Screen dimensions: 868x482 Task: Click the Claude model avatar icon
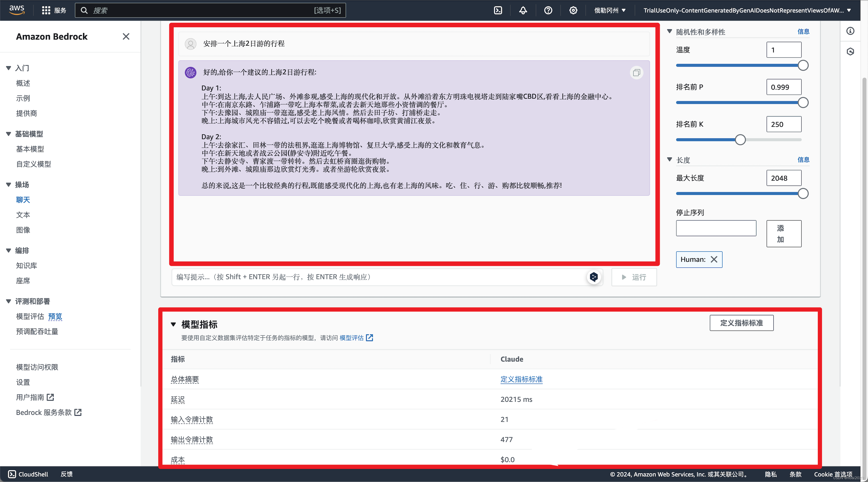point(191,72)
